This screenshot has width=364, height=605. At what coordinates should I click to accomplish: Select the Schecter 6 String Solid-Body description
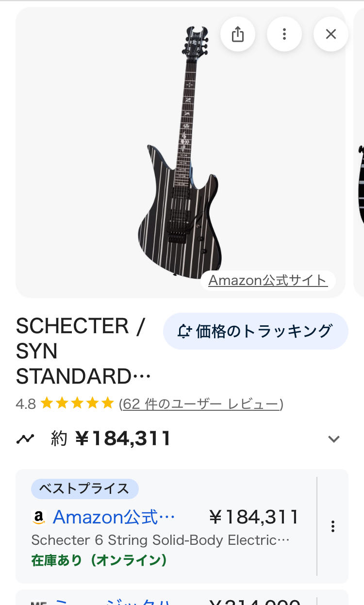click(x=160, y=540)
